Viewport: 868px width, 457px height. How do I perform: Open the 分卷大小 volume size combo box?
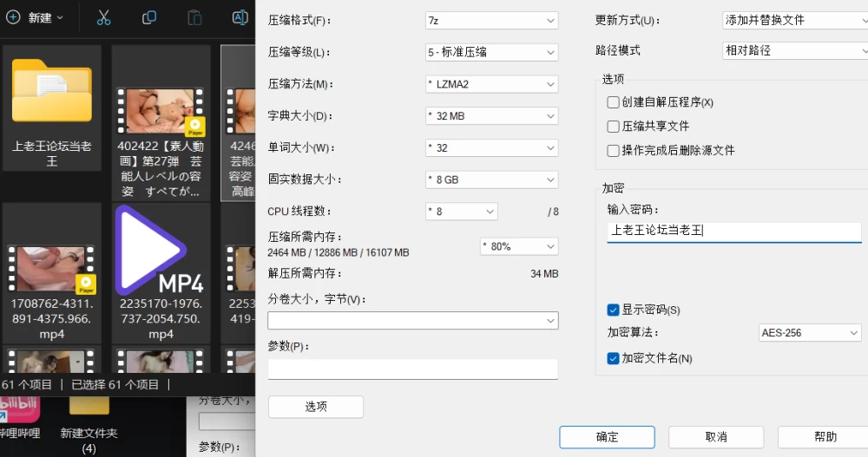pyautogui.click(x=413, y=320)
